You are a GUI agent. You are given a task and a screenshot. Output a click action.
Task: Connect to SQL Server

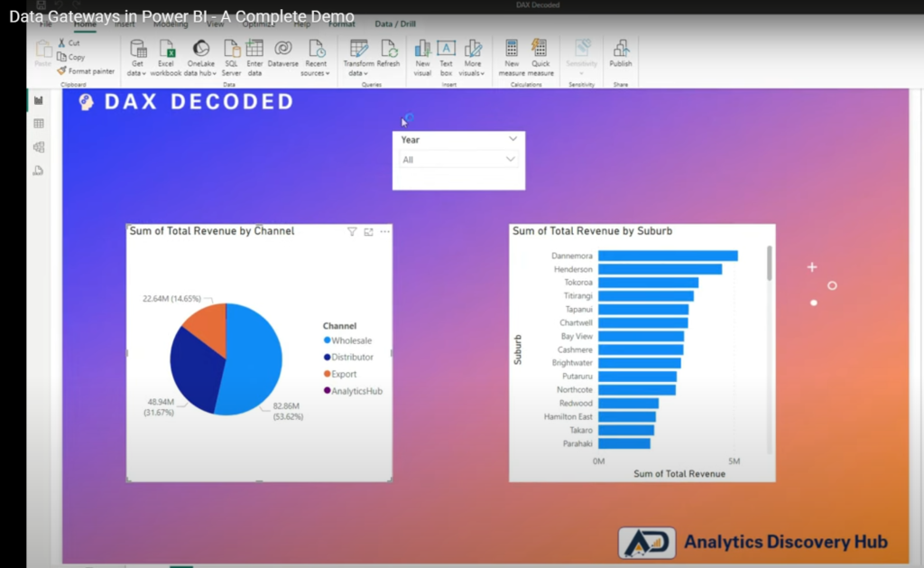pyautogui.click(x=231, y=58)
